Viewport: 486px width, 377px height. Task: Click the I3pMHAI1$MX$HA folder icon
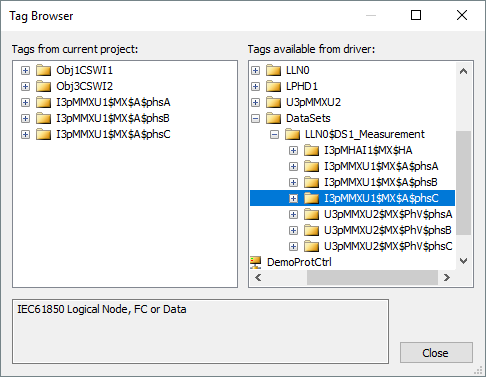click(x=311, y=151)
